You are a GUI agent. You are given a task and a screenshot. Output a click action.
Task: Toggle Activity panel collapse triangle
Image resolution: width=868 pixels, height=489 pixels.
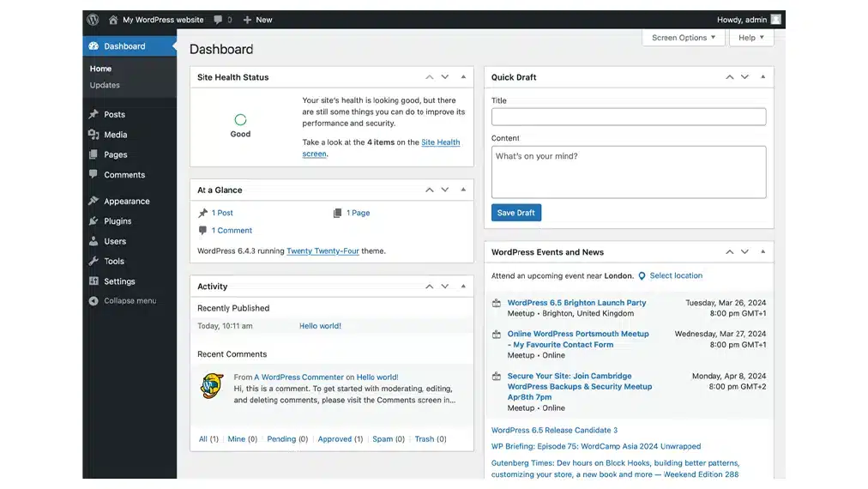463,287
